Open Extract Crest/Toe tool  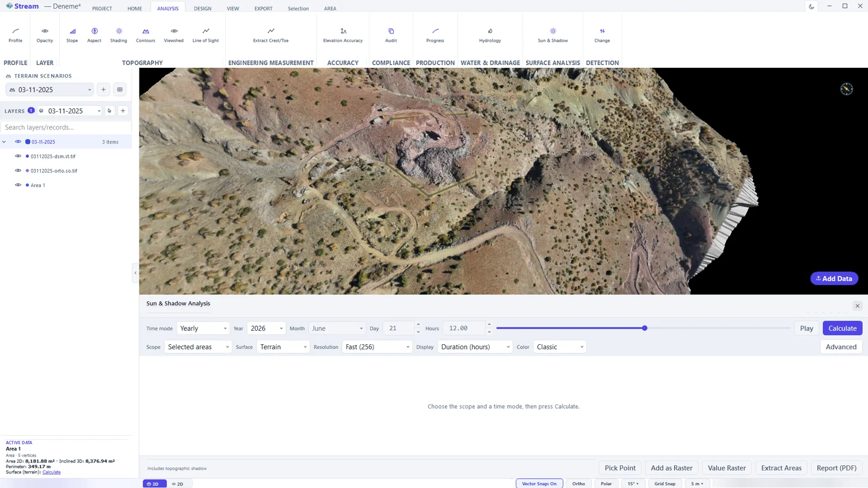271,35
